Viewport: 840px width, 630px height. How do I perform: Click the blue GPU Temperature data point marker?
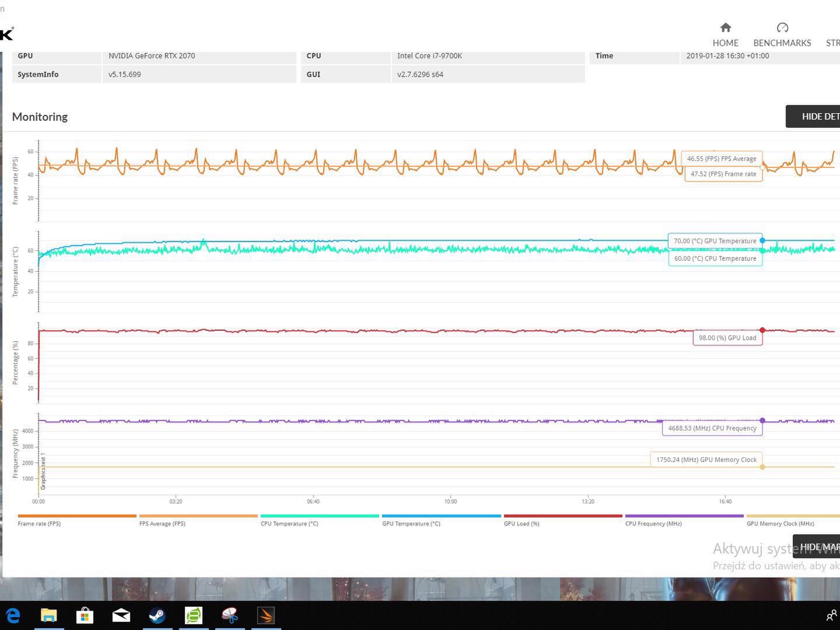click(762, 240)
